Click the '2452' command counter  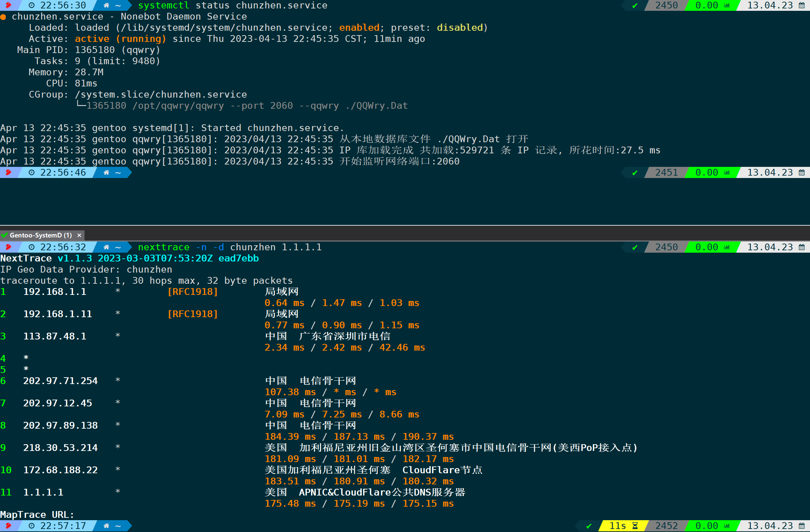666,526
